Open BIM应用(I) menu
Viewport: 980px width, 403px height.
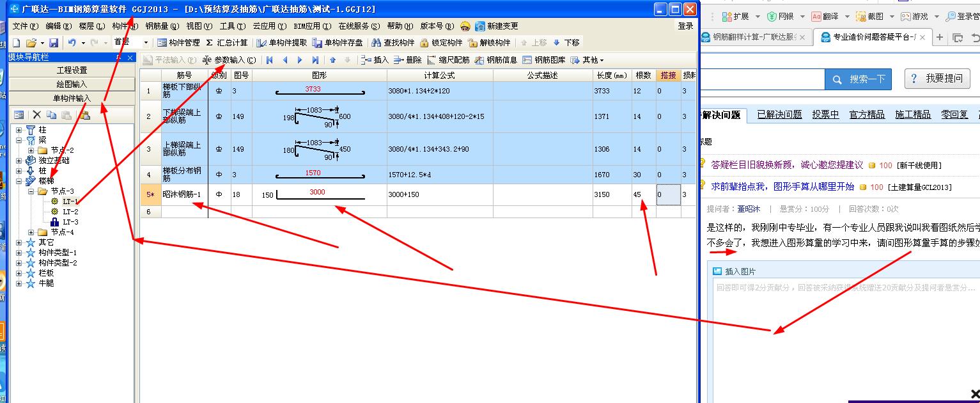click(x=312, y=26)
